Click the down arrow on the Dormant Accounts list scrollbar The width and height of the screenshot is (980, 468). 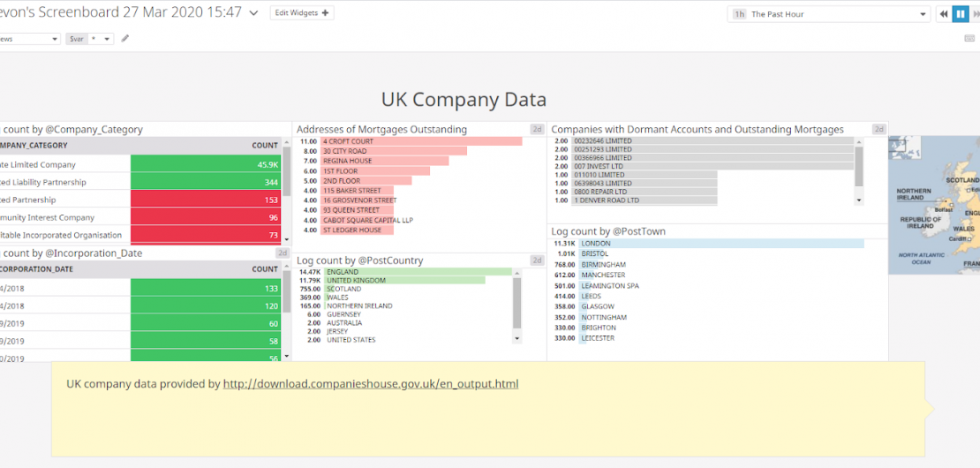click(859, 200)
